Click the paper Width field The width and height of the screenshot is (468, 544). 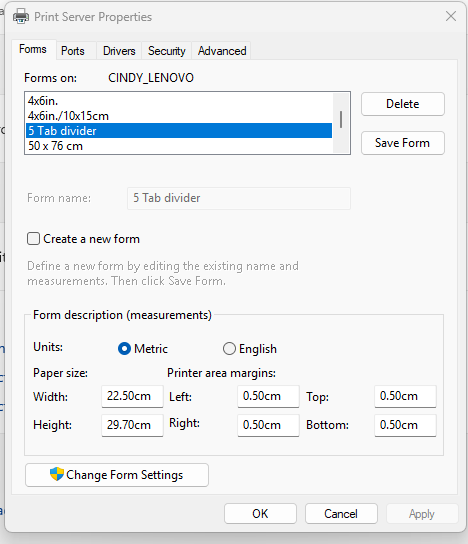coord(132,396)
